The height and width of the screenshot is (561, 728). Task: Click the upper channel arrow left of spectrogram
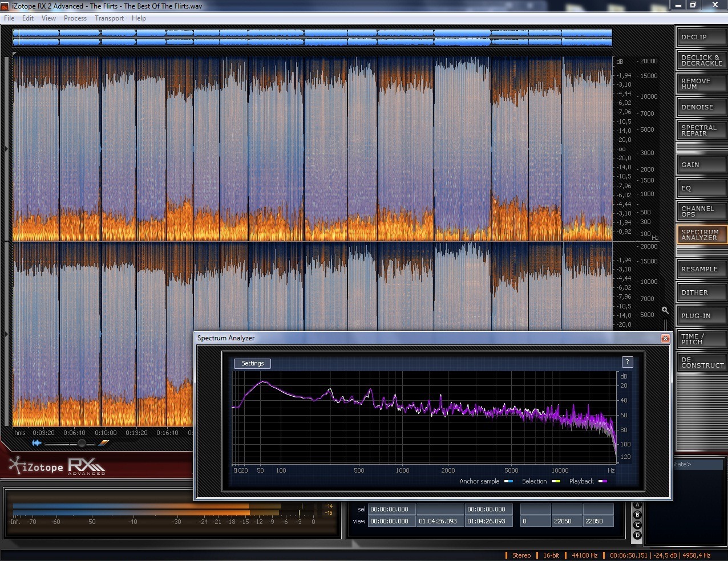pyautogui.click(x=6, y=149)
